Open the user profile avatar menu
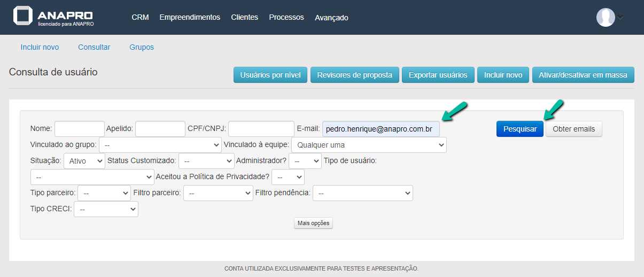The width and height of the screenshot is (644, 277). [x=606, y=17]
